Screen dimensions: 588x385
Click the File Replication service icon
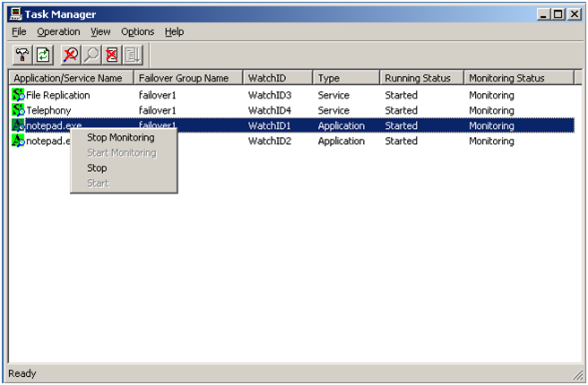pos(18,95)
